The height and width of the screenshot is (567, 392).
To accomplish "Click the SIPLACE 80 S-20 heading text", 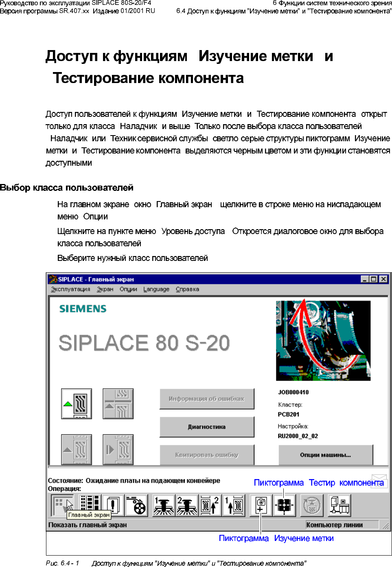I will click(145, 343).
